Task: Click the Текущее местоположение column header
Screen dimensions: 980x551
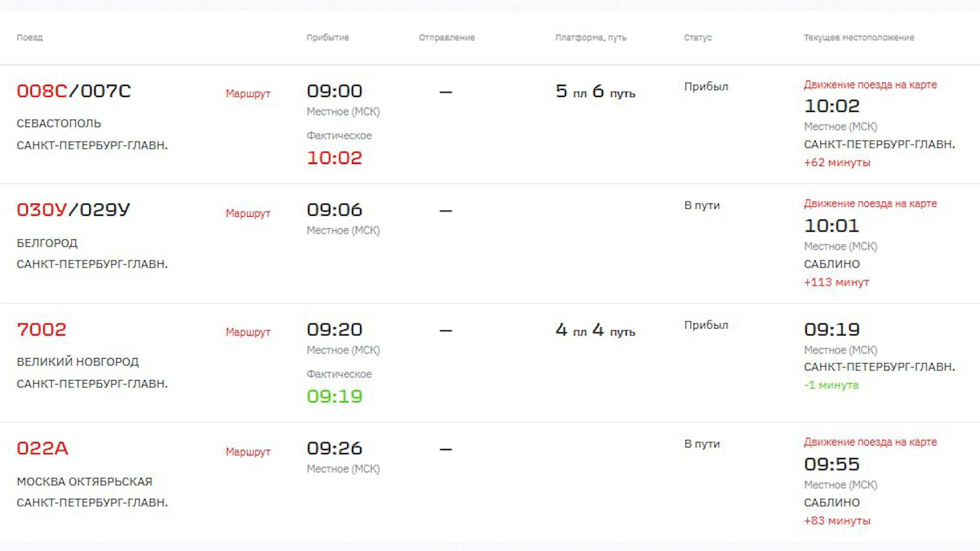Action: point(859,38)
